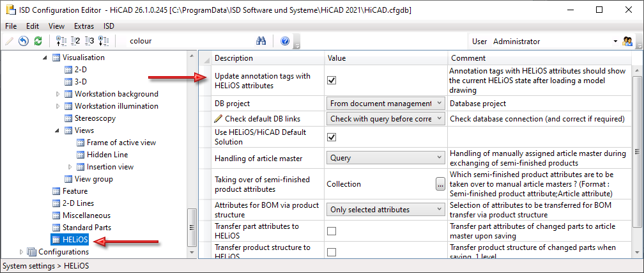Enable Transfer part attributes to HELiOS
Screen dimensions: 644x273
tap(332, 231)
